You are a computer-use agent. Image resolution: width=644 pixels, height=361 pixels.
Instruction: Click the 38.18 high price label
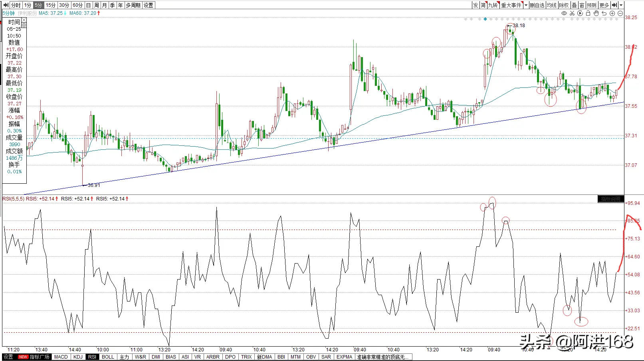[x=519, y=26]
